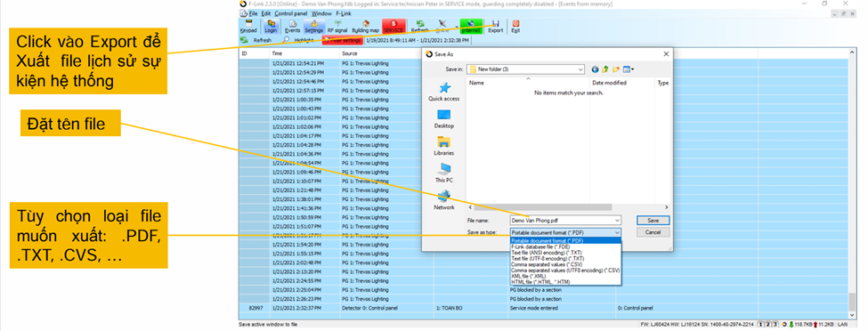The image size is (868, 331).
Task: Open Settings from the toolbar
Action: pos(313,26)
